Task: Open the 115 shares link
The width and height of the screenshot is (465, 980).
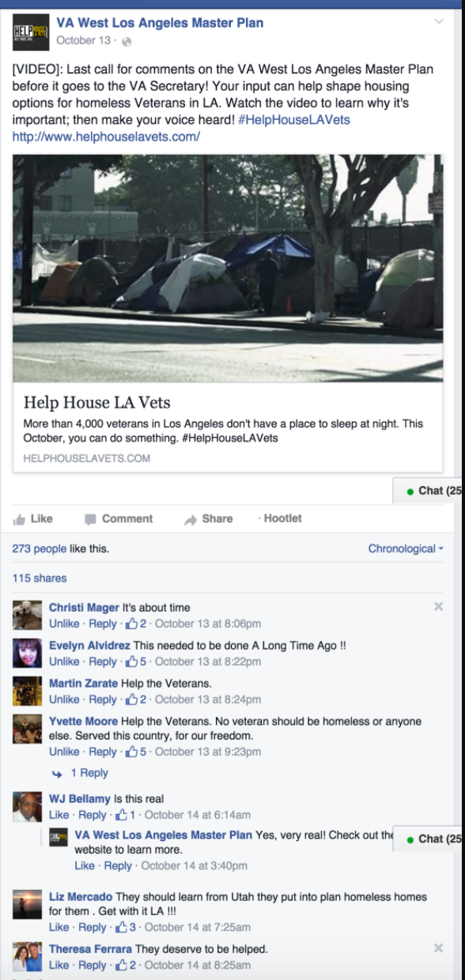Action: (39, 578)
